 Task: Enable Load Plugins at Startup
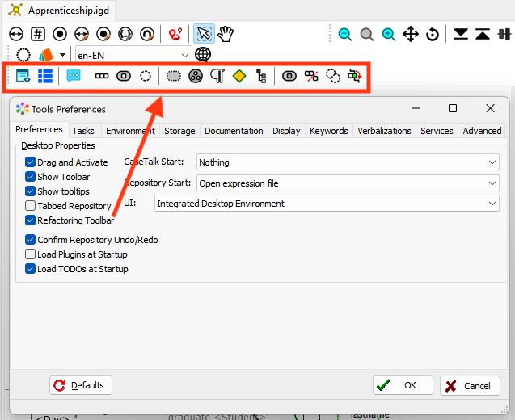pos(31,254)
